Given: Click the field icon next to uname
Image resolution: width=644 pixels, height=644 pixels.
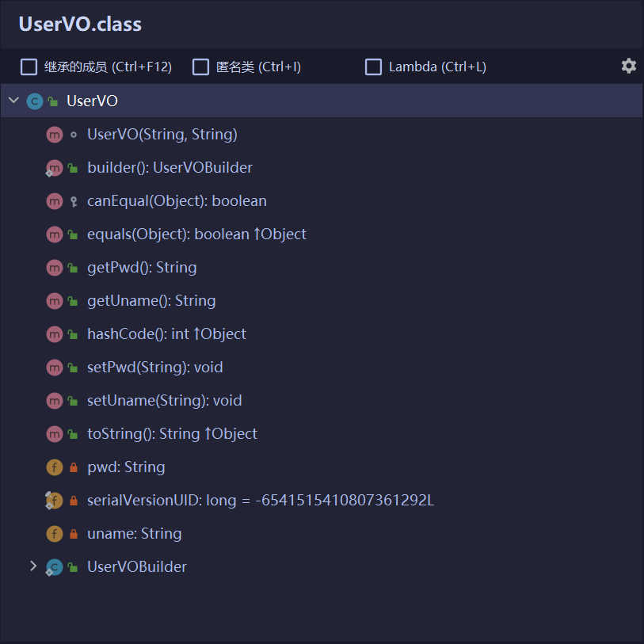Looking at the screenshot, I should (54, 534).
